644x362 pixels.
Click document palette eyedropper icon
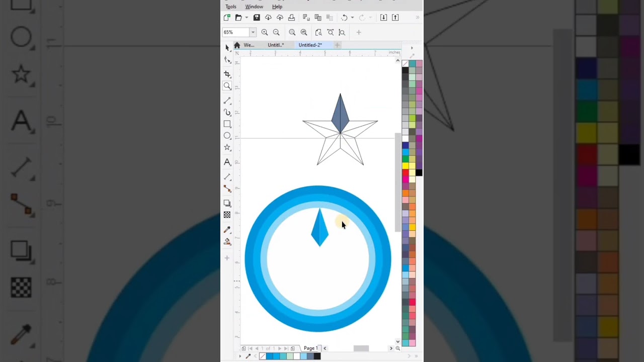tap(248, 356)
